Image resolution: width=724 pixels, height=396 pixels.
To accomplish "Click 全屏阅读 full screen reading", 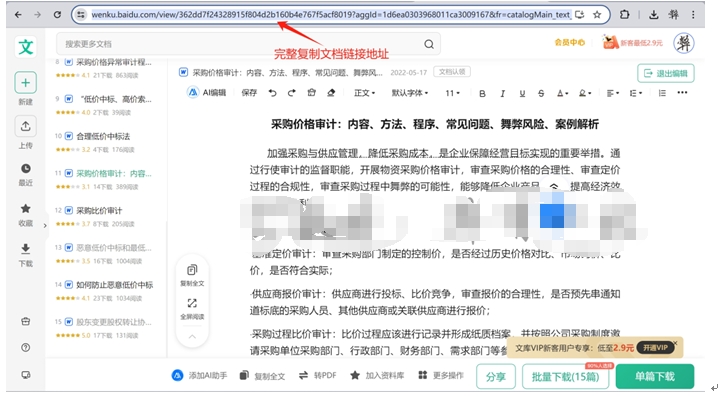I will pos(192,309).
